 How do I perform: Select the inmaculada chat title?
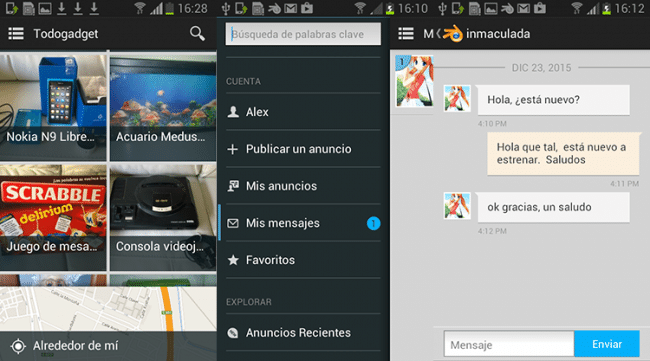click(x=498, y=34)
